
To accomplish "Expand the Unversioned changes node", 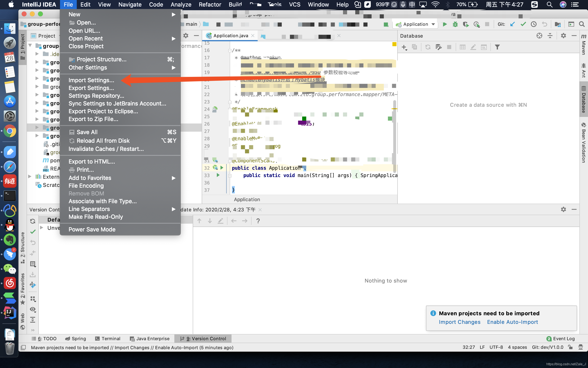I will pos(42,228).
